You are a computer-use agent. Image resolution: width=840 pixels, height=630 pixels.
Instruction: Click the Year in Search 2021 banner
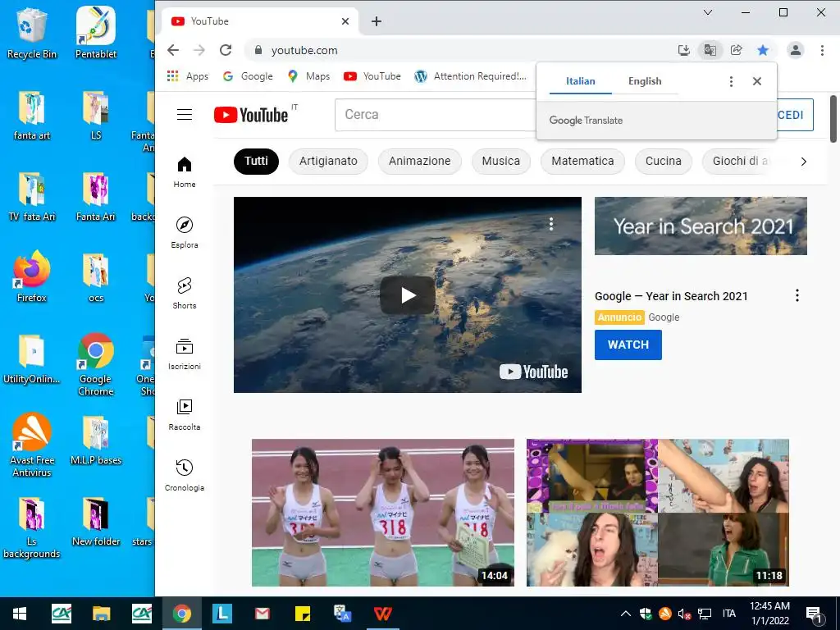(x=701, y=226)
